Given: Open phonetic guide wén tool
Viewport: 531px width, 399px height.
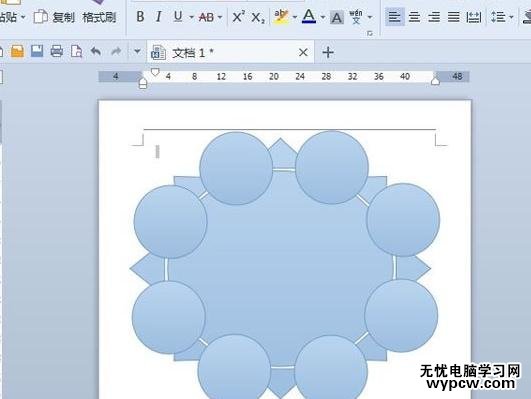Looking at the screenshot, I should pyautogui.click(x=356, y=17).
